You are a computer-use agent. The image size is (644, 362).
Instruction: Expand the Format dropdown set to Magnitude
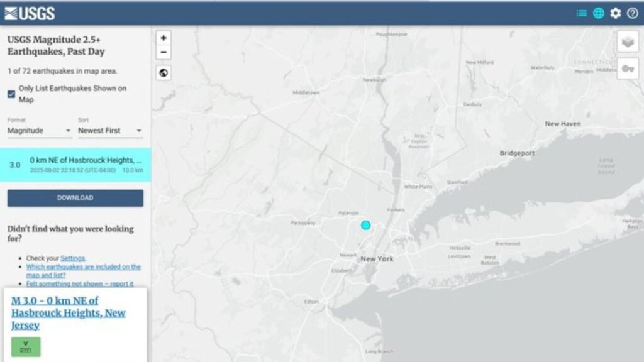click(x=40, y=131)
